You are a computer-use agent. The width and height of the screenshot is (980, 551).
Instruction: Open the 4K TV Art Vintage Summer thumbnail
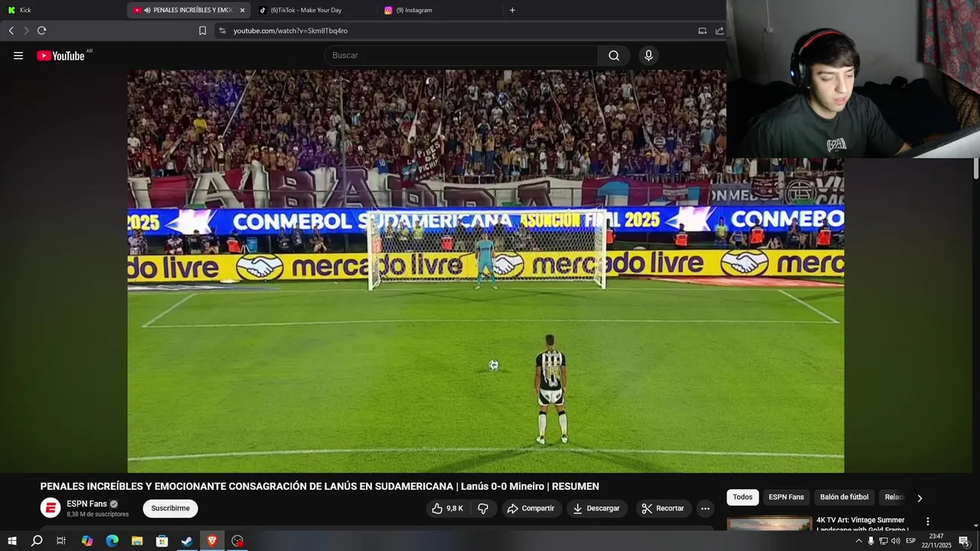[769, 524]
